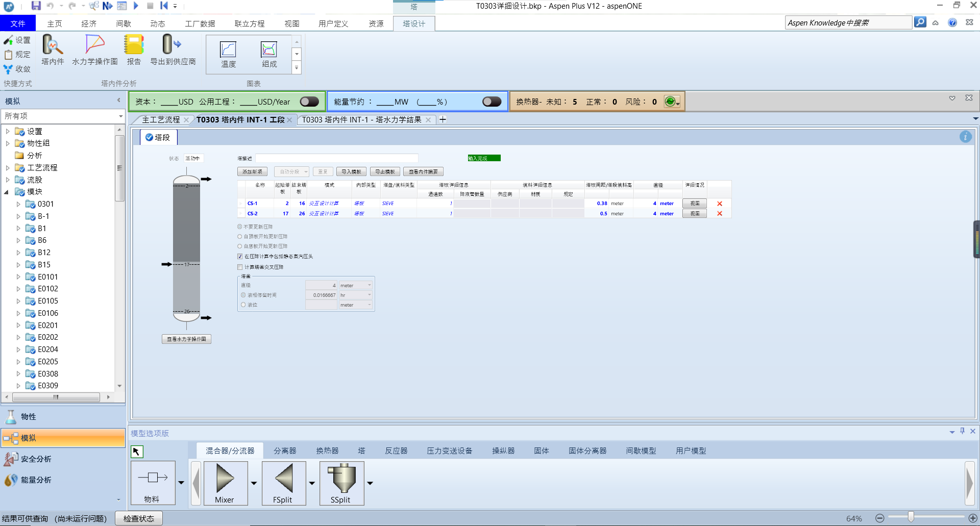Click the 添加新项 button
The height and width of the screenshot is (526, 980).
click(252, 172)
